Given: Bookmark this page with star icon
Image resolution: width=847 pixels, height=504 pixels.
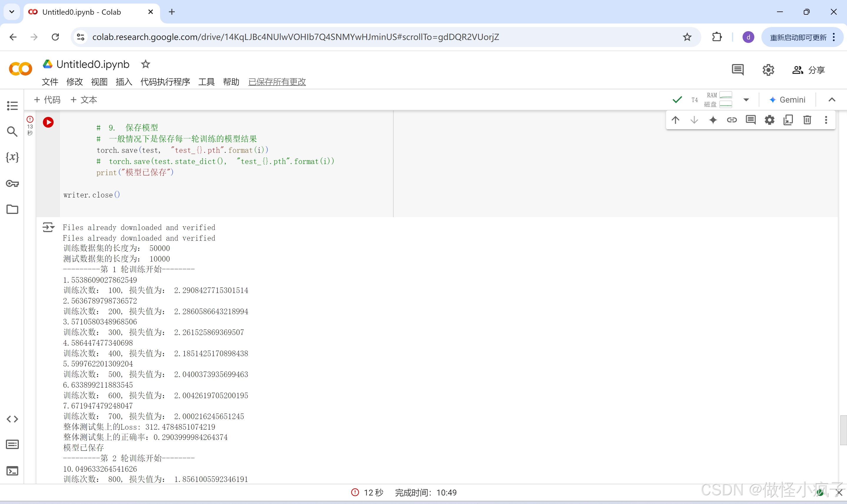Looking at the screenshot, I should 687,37.
